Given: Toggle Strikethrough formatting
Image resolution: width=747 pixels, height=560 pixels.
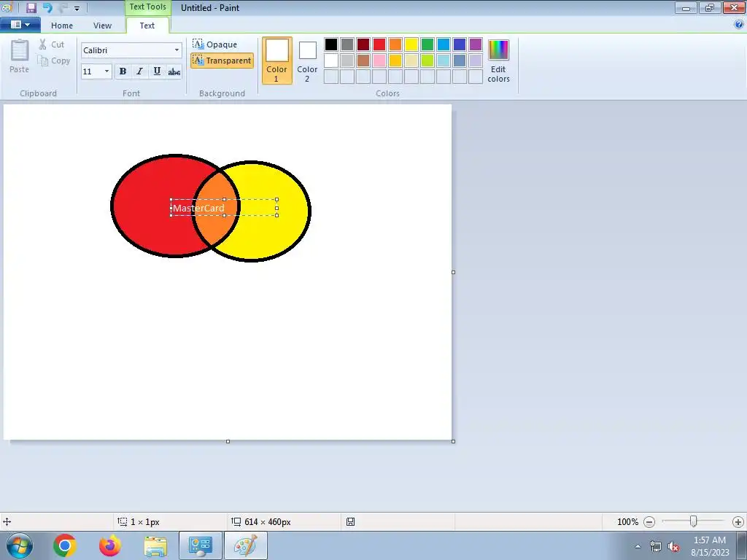Looking at the screenshot, I should click(174, 71).
